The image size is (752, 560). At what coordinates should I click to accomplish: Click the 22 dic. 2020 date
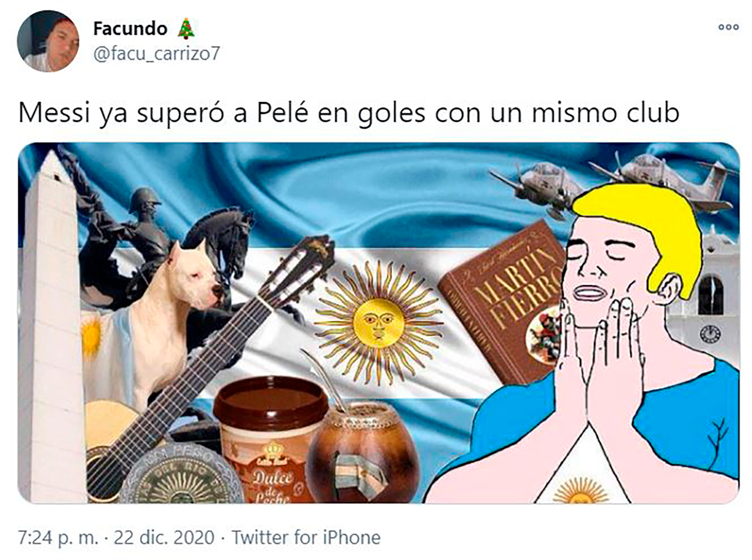[x=164, y=537]
